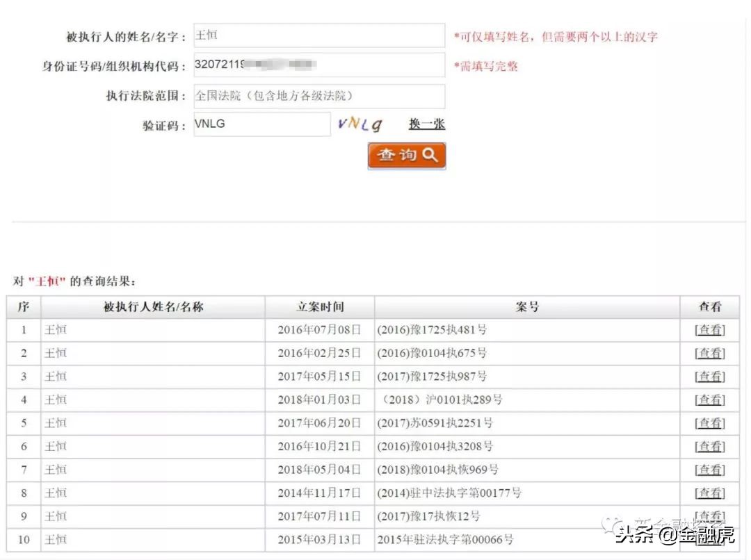
Task: Open details of case (2017)豫17执恢12号
Action: 710,516
